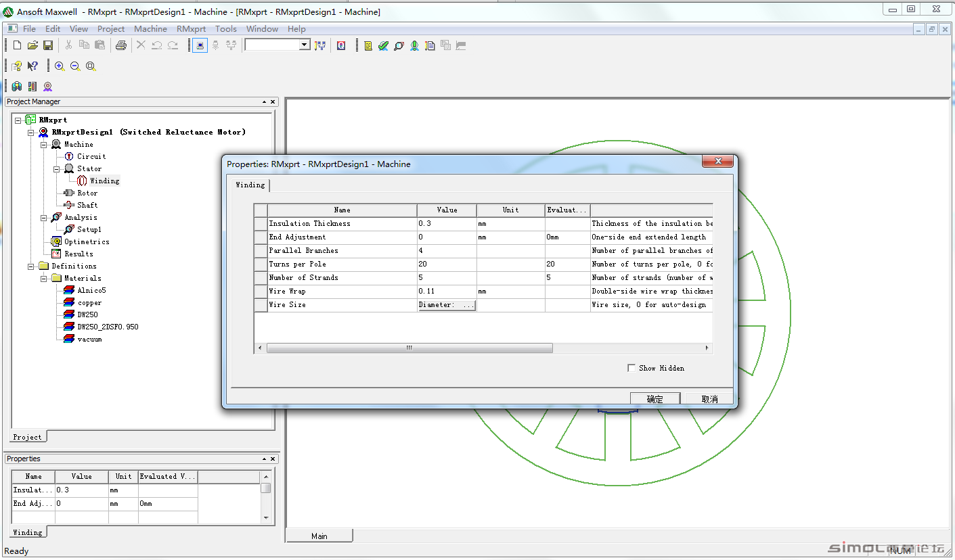Click the Paste clipboard icon
This screenshot has height=560, width=955.
99,45
